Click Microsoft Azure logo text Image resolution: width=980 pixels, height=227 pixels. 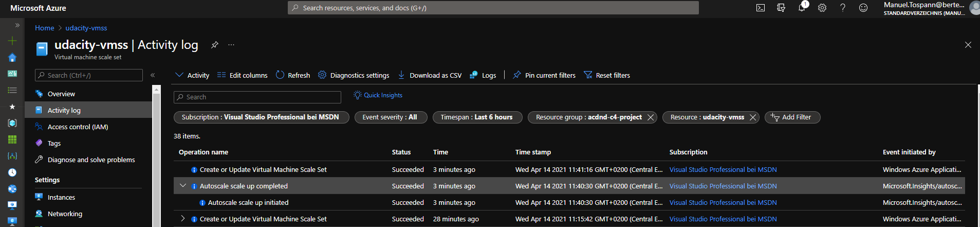(38, 8)
